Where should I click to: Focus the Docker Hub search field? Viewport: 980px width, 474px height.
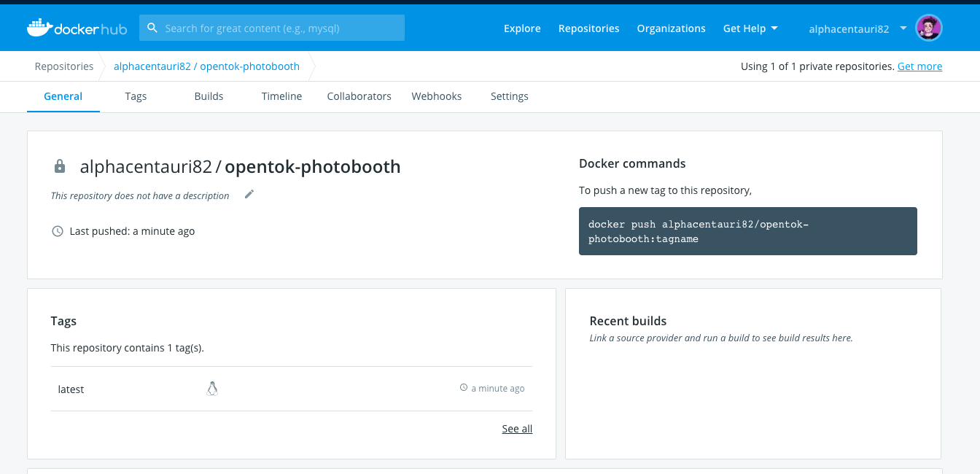(x=272, y=28)
